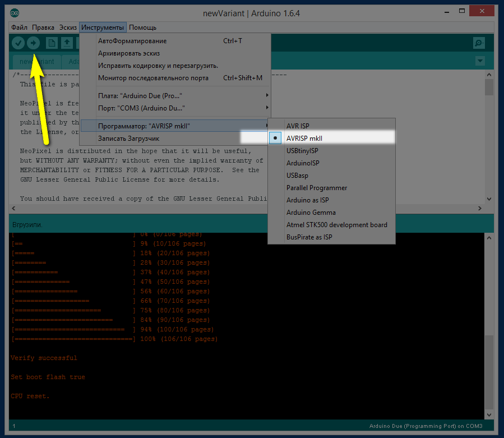Click the 100% (106/106 pages) line

point(114,339)
